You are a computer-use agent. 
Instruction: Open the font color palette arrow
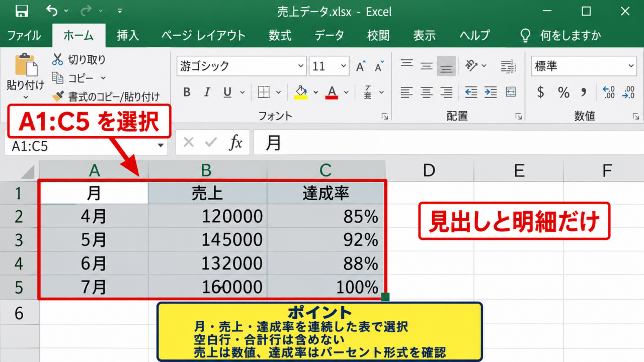tap(346, 93)
